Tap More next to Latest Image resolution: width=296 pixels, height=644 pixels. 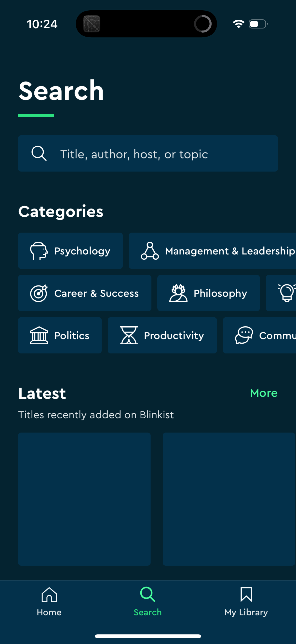pos(263,393)
